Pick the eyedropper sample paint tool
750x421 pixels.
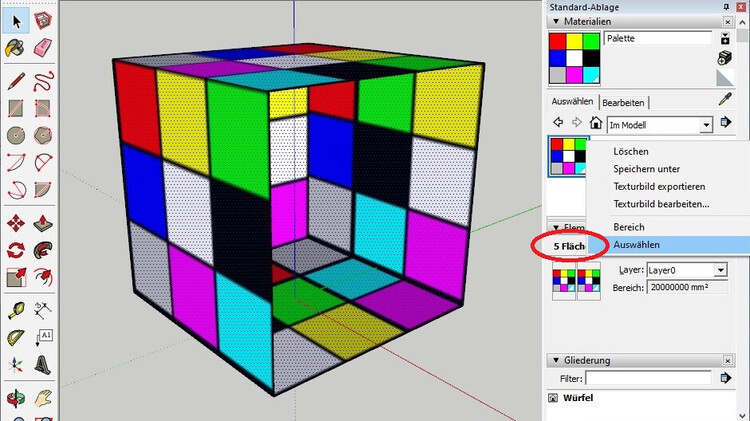click(x=725, y=100)
